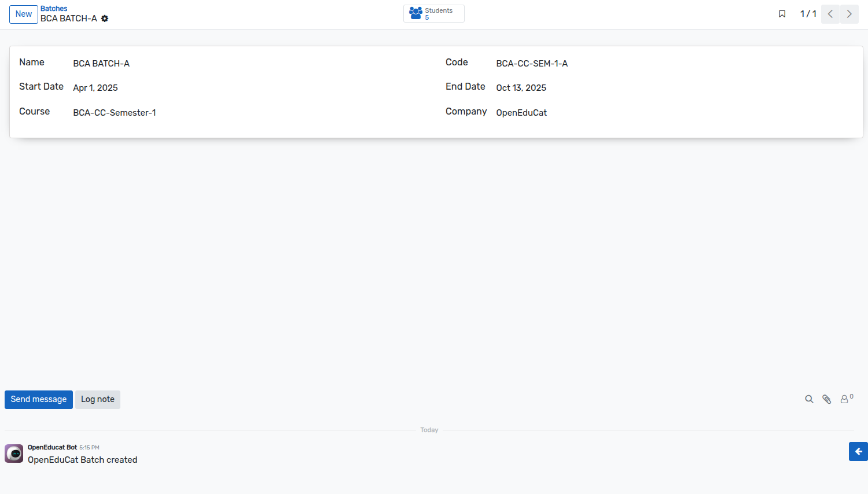Click the Name field label

tap(32, 62)
